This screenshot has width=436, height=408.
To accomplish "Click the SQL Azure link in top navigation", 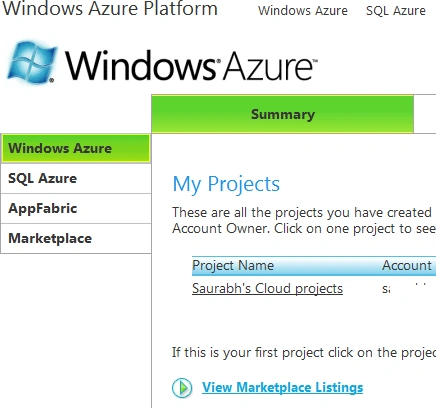I will click(396, 11).
